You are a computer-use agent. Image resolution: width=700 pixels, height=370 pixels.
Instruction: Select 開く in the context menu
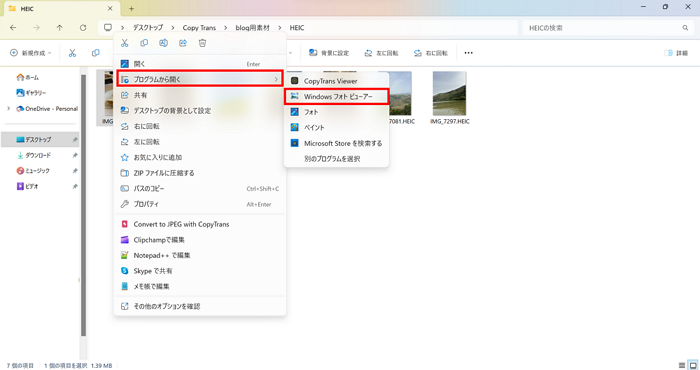pyautogui.click(x=200, y=64)
